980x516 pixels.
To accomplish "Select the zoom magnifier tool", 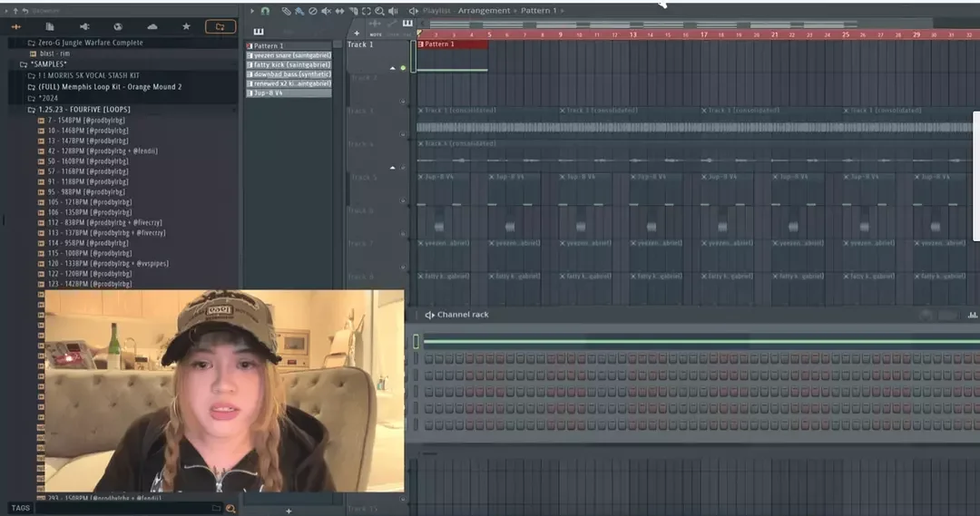I will (379, 11).
